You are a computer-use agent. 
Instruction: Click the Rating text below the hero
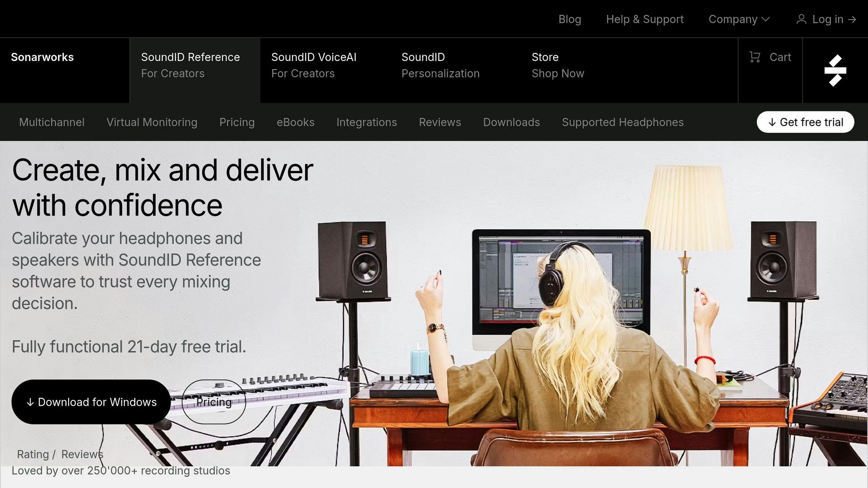(x=33, y=454)
